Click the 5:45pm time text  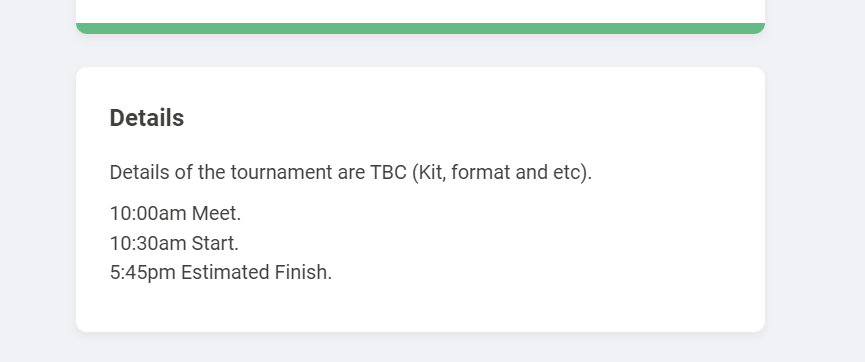point(142,273)
